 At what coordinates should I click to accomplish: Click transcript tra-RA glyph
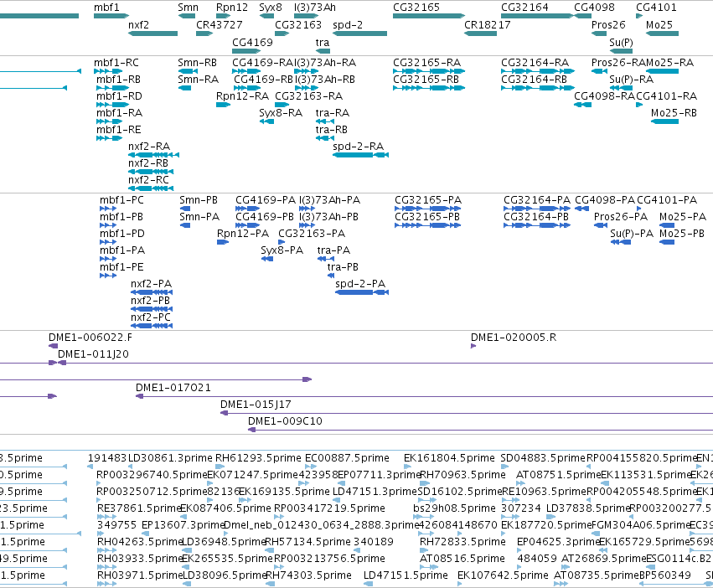point(325,121)
